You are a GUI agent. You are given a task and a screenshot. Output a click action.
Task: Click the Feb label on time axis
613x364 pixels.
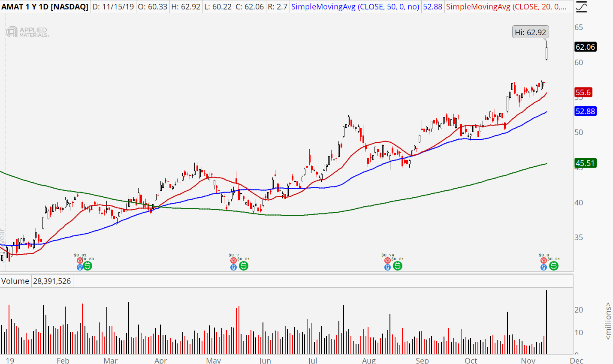(63, 360)
